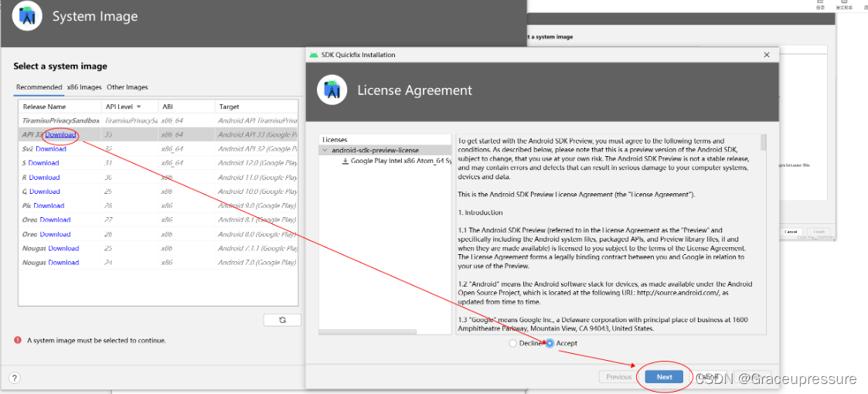
Task: Click Download link in the Android 11.0 row
Action: tap(44, 178)
